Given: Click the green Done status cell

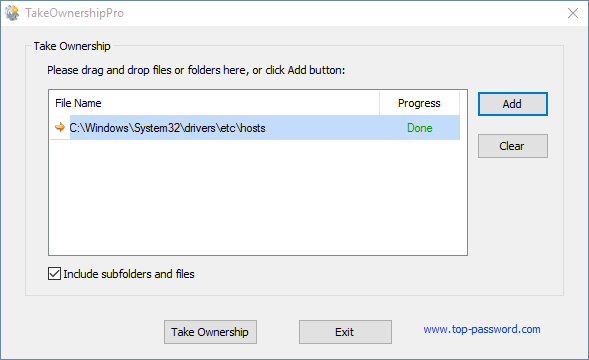Looking at the screenshot, I should tap(420, 128).
